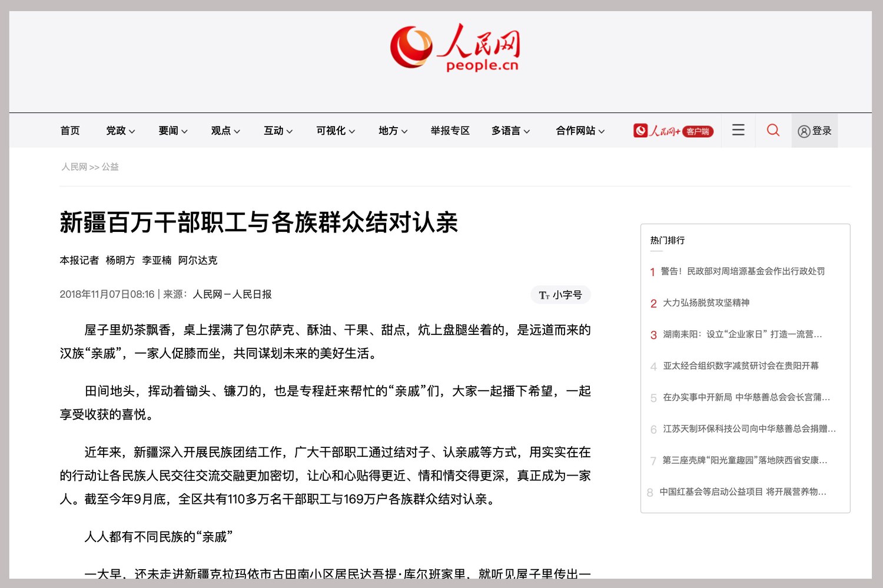
Task: Open the 举报专区 menu item
Action: pos(450,131)
